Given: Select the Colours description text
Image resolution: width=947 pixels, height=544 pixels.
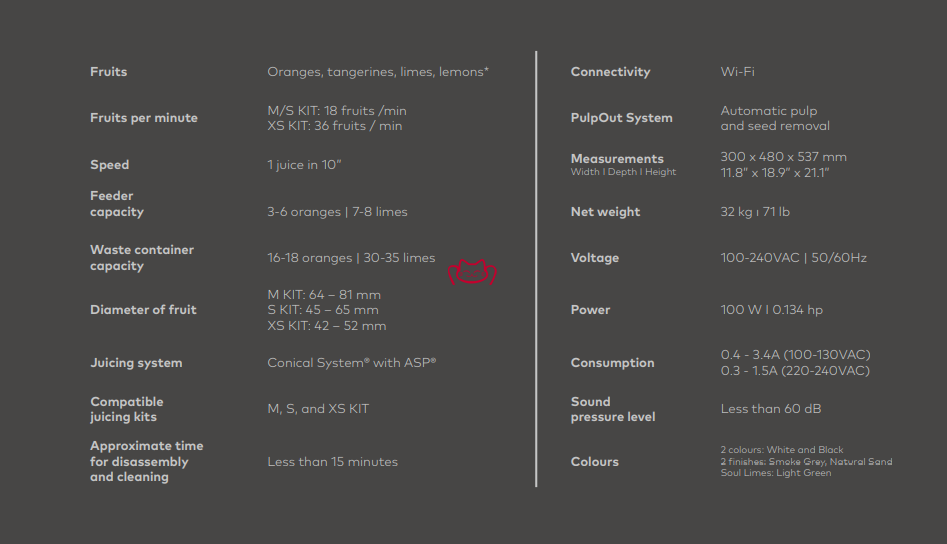Looking at the screenshot, I should tap(806, 461).
